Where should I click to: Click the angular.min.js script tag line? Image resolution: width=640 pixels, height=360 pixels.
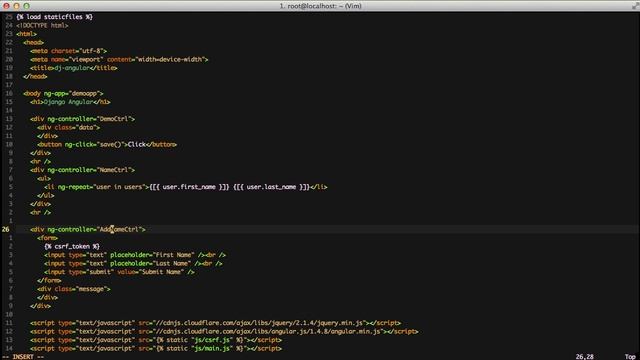pyautogui.click(x=224, y=331)
